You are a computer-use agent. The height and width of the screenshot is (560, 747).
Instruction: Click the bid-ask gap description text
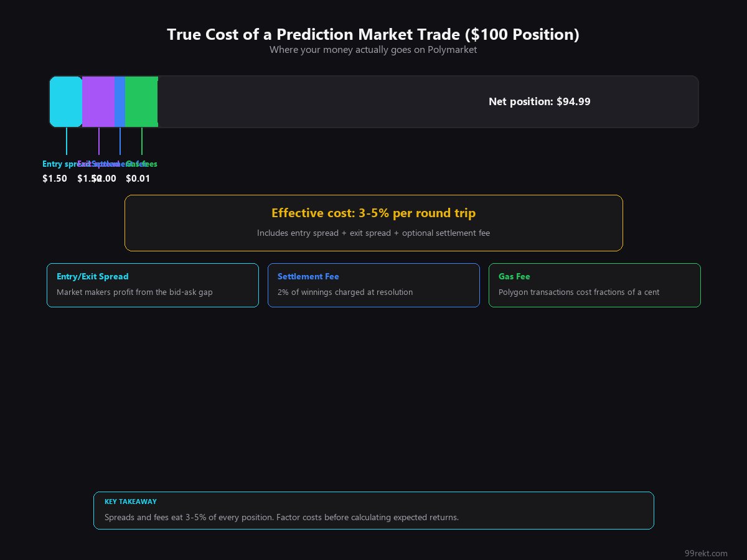(x=134, y=292)
